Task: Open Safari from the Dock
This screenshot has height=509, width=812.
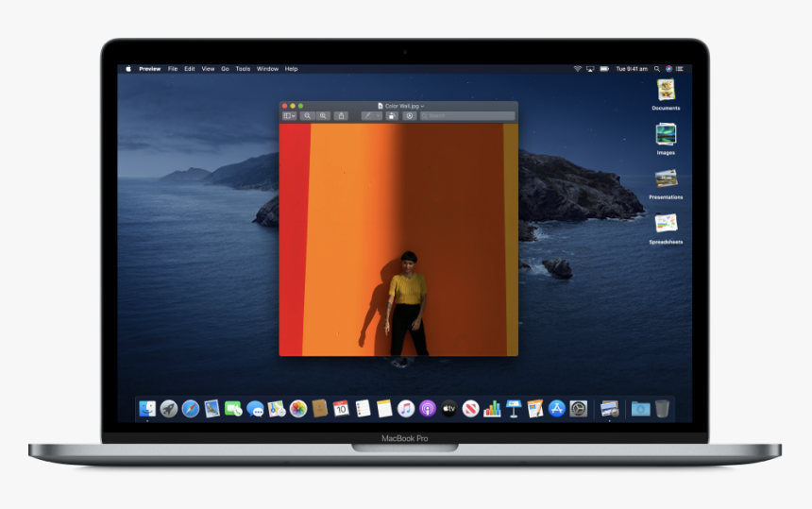Action: click(x=190, y=409)
